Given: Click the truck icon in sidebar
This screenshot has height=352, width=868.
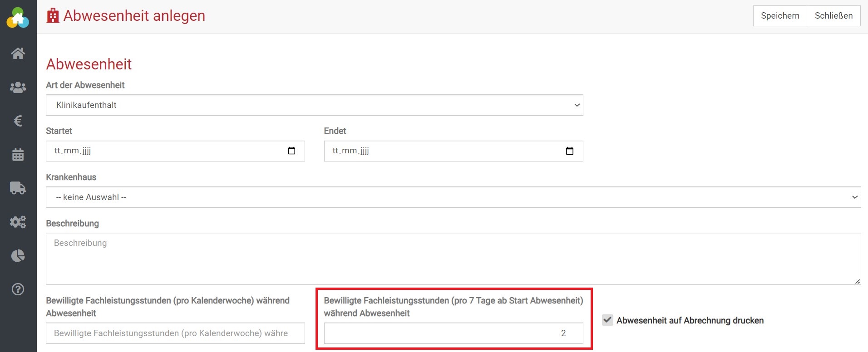Looking at the screenshot, I should 18,188.
